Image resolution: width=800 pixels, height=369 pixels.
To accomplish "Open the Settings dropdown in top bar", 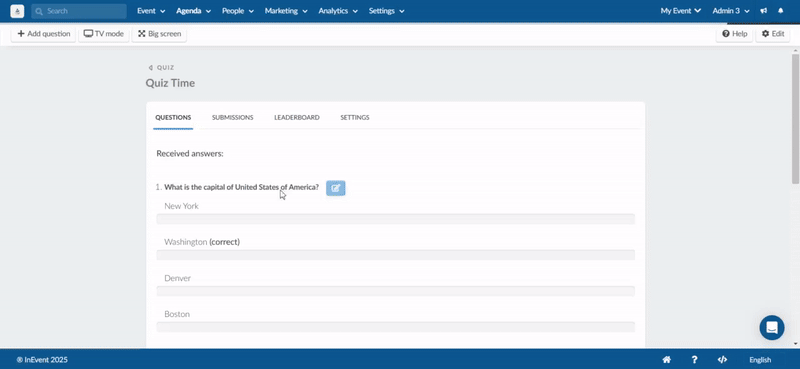I will click(x=387, y=11).
